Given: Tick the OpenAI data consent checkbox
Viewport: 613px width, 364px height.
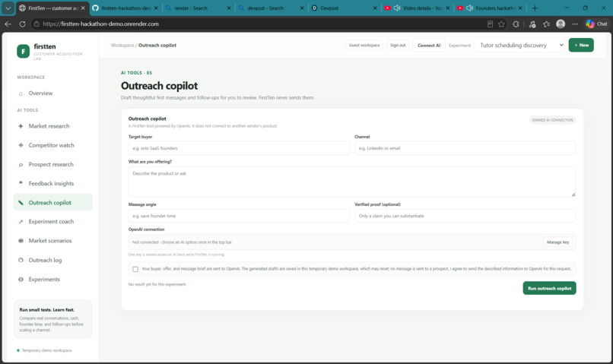Looking at the screenshot, I should pos(135,269).
